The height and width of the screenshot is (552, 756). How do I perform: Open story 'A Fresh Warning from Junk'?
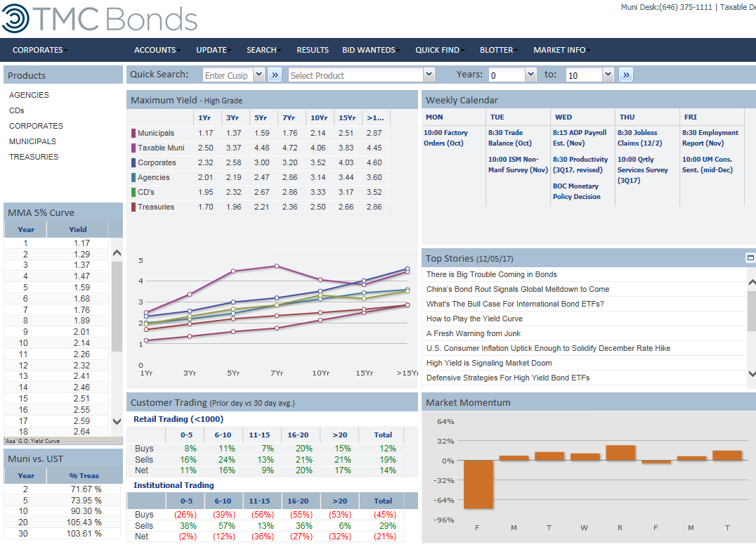click(474, 333)
